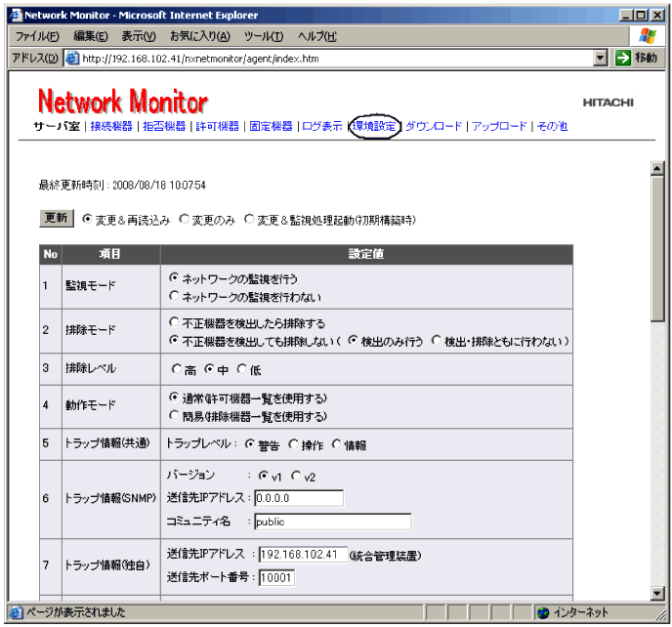Click IP address field with 192.168.102.41
The width and height of the screenshot is (672, 627).
click(304, 555)
